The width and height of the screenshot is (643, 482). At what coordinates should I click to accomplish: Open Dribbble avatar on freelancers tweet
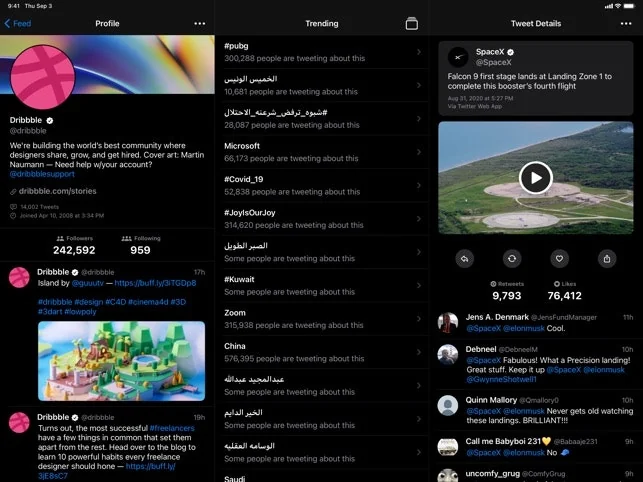pos(19,423)
